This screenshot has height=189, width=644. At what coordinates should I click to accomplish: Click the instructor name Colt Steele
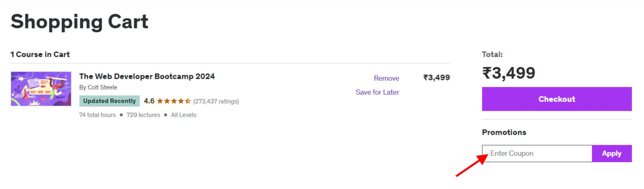(102, 88)
